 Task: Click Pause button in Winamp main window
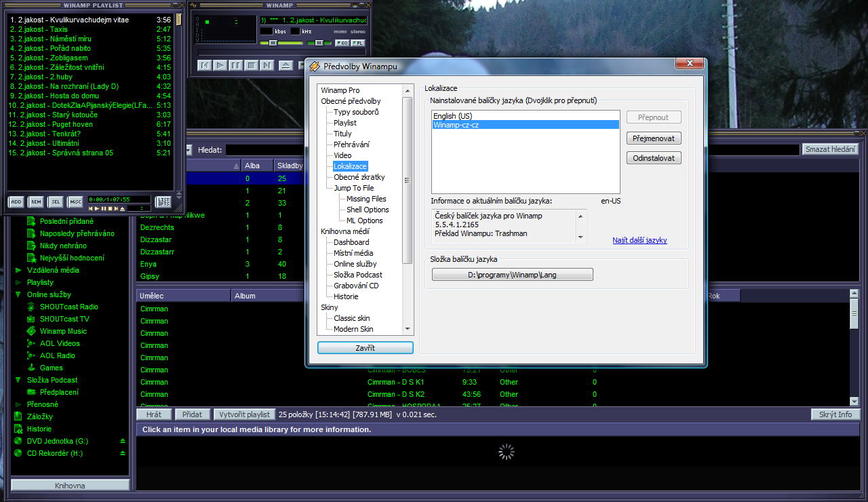point(235,65)
